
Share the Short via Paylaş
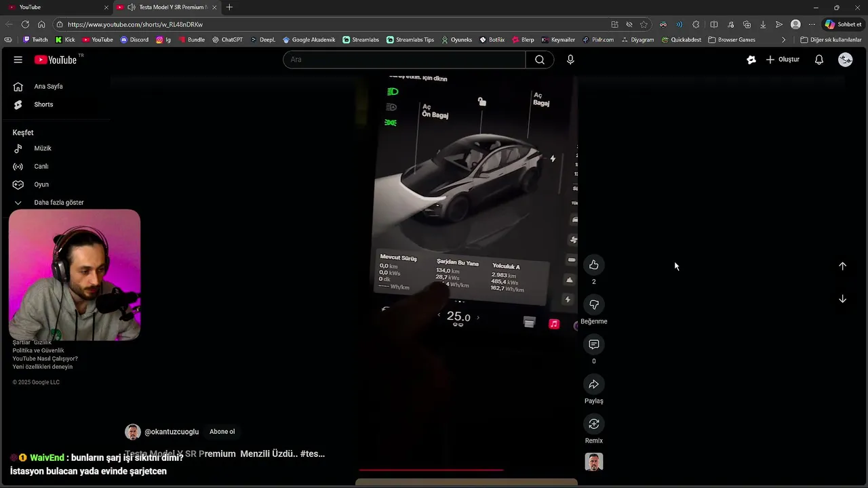(594, 384)
